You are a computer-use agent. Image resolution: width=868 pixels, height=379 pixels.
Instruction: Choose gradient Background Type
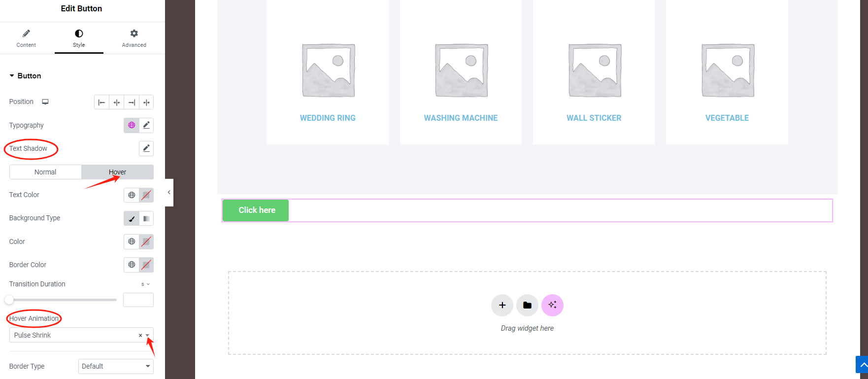[146, 218]
